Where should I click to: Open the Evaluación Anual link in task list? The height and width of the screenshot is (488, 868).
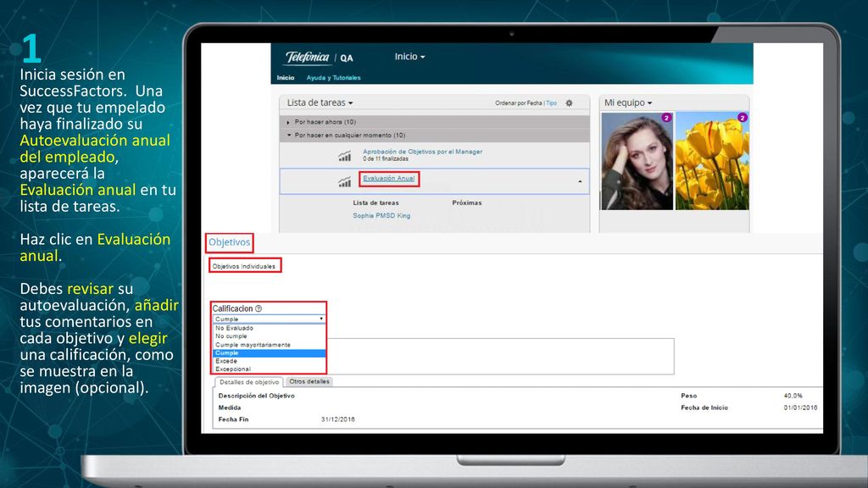(388, 178)
